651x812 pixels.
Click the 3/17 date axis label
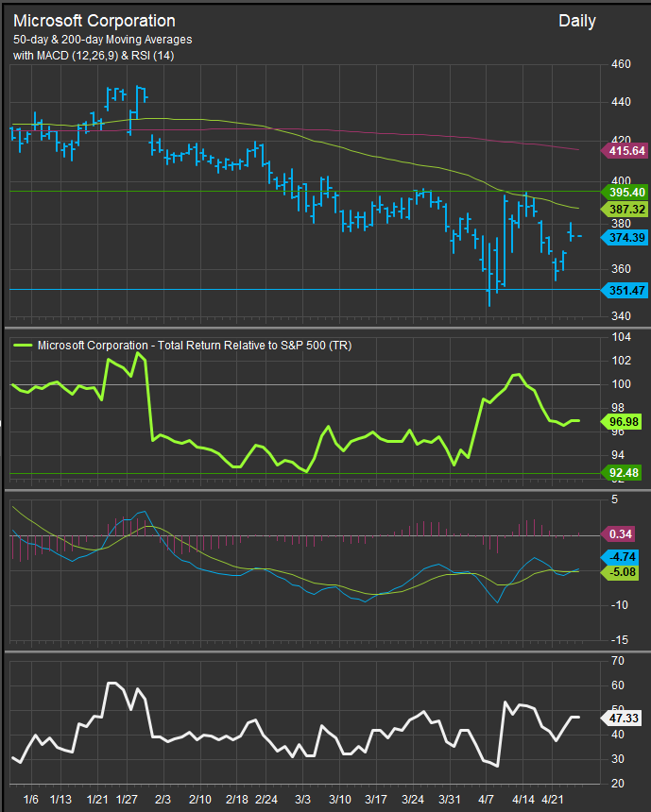pyautogui.click(x=376, y=799)
